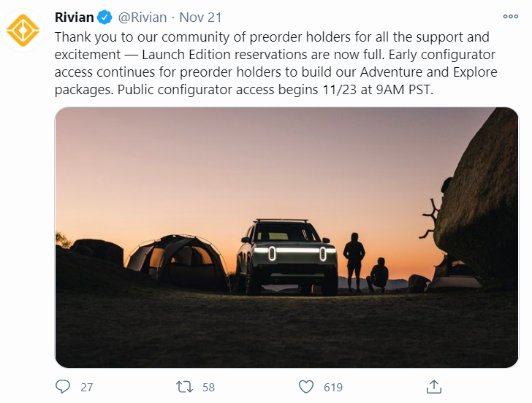Click the retweet arrows icon
This screenshot has height=403, width=532.
coord(186,386)
